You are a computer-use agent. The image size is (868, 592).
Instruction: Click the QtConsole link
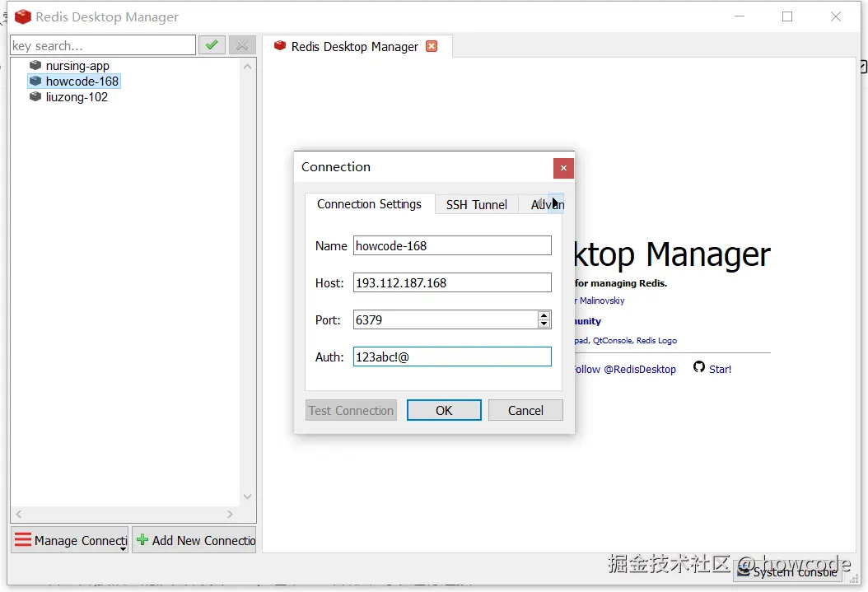pos(613,340)
